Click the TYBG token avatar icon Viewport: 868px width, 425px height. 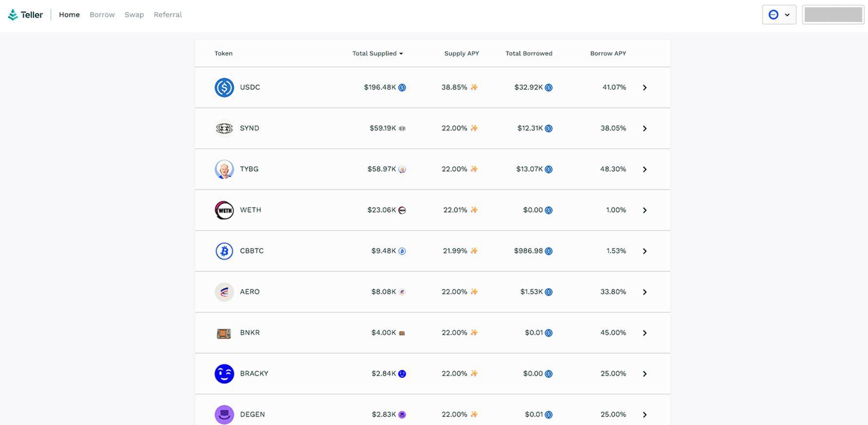pyautogui.click(x=224, y=169)
